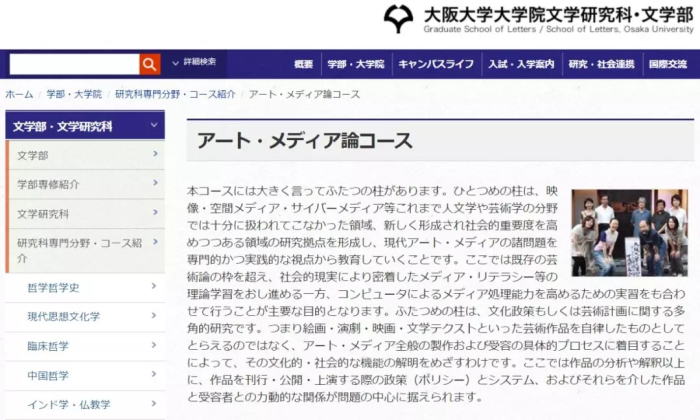Select キャンパスライフ in the top navigation
The image size is (700, 420).
(x=436, y=64)
